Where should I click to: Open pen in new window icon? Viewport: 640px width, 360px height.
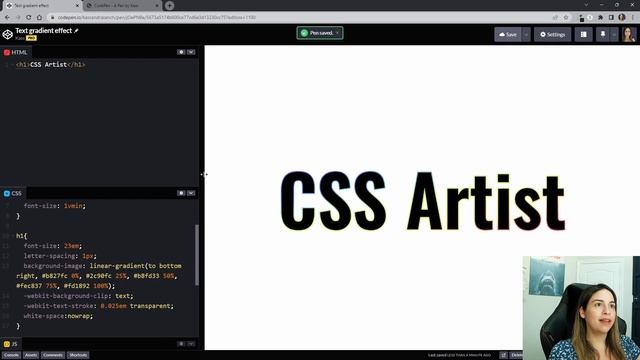(x=504, y=355)
